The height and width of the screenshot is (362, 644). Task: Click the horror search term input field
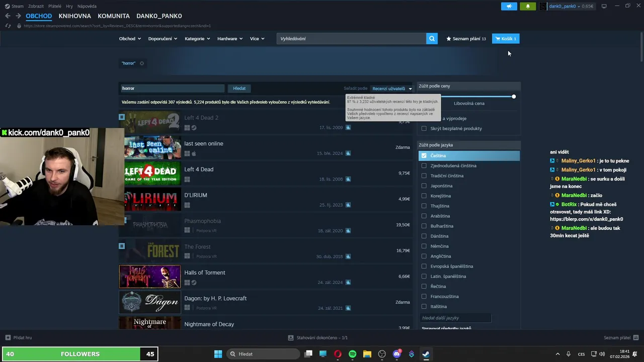click(x=172, y=88)
